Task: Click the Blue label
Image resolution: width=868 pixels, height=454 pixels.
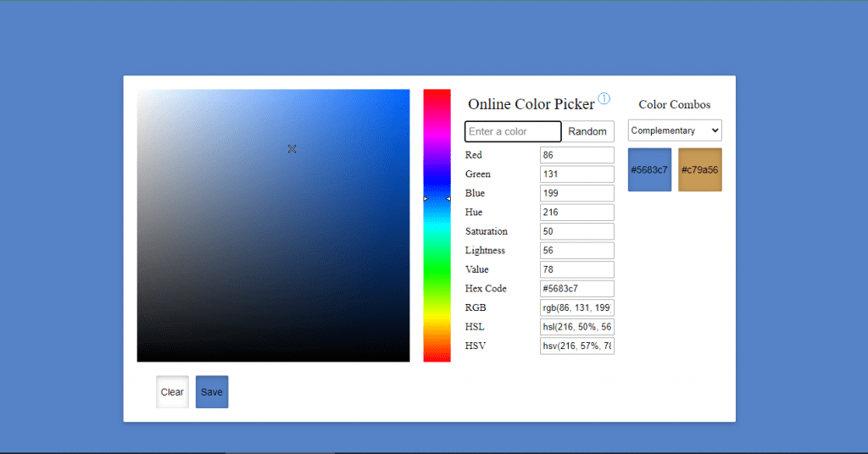Action: click(x=475, y=193)
